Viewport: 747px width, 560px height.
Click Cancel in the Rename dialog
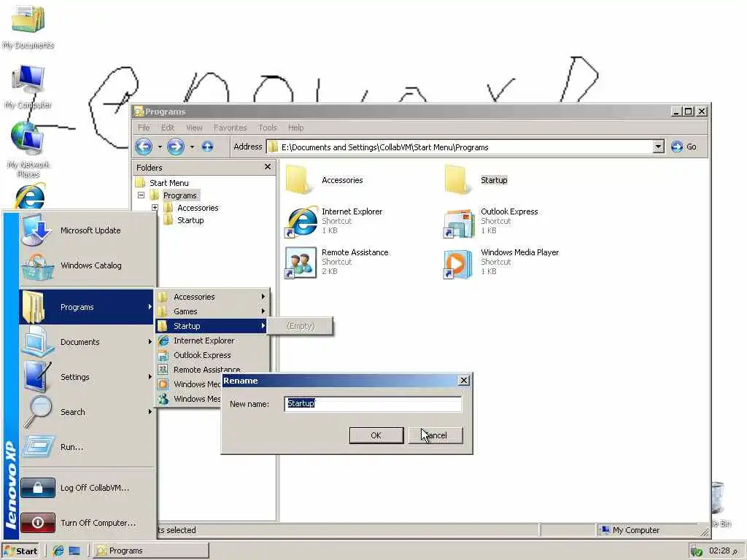[x=436, y=435]
